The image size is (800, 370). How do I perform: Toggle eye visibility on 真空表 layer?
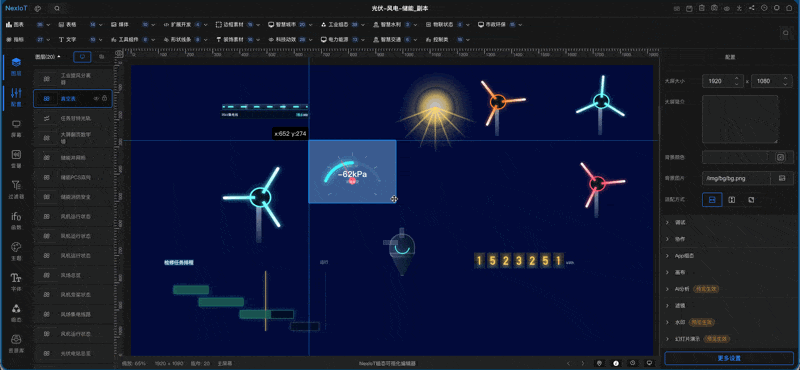point(96,98)
